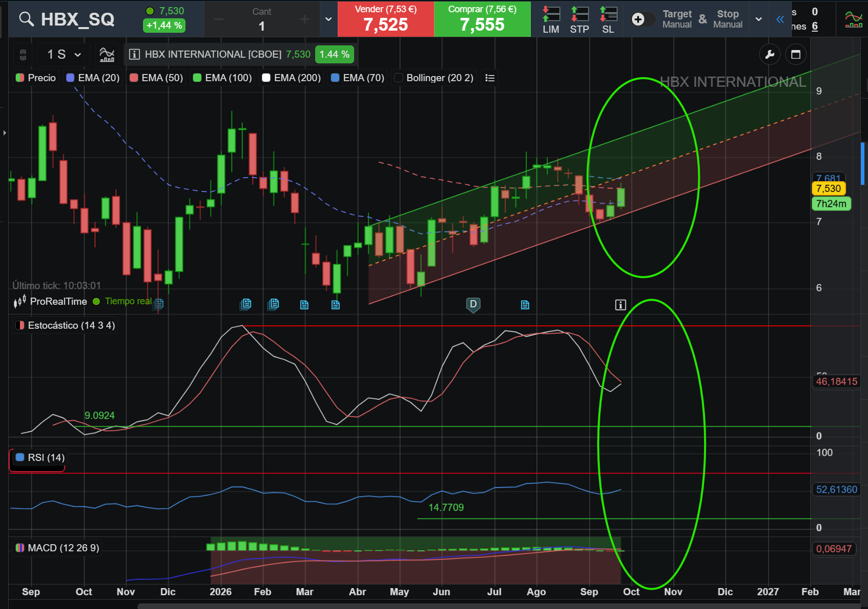This screenshot has width=868, height=609.
Task: Click the vertical scrollbar at right edge
Action: pos(863,163)
